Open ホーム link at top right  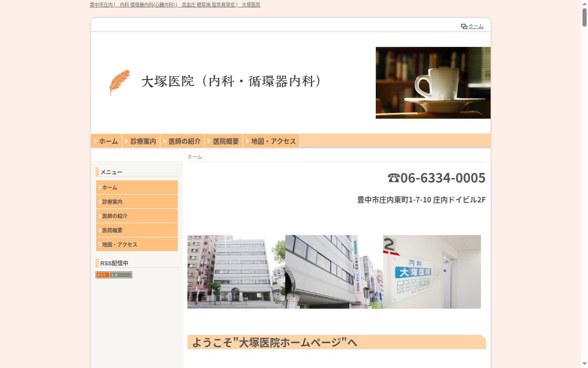tap(476, 26)
